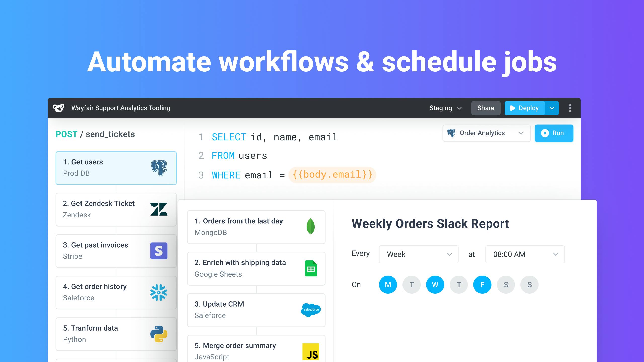Expand the Deploy options arrow
The image size is (644, 362).
pyautogui.click(x=552, y=108)
